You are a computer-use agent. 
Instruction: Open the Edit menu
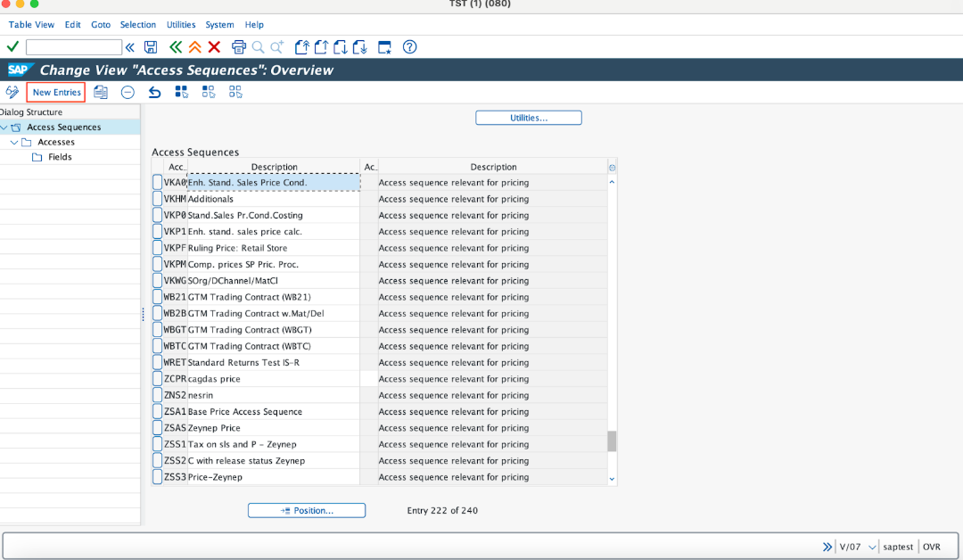tap(73, 25)
